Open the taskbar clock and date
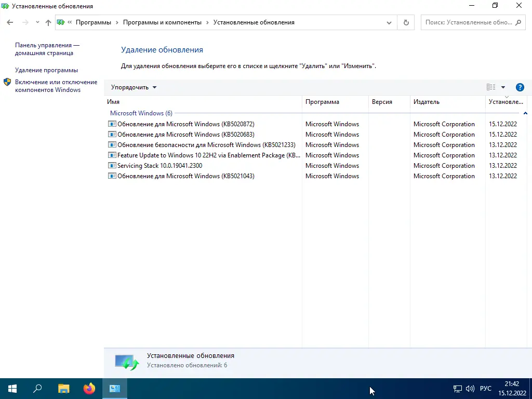Screen dimensions: 532x399 (512, 389)
